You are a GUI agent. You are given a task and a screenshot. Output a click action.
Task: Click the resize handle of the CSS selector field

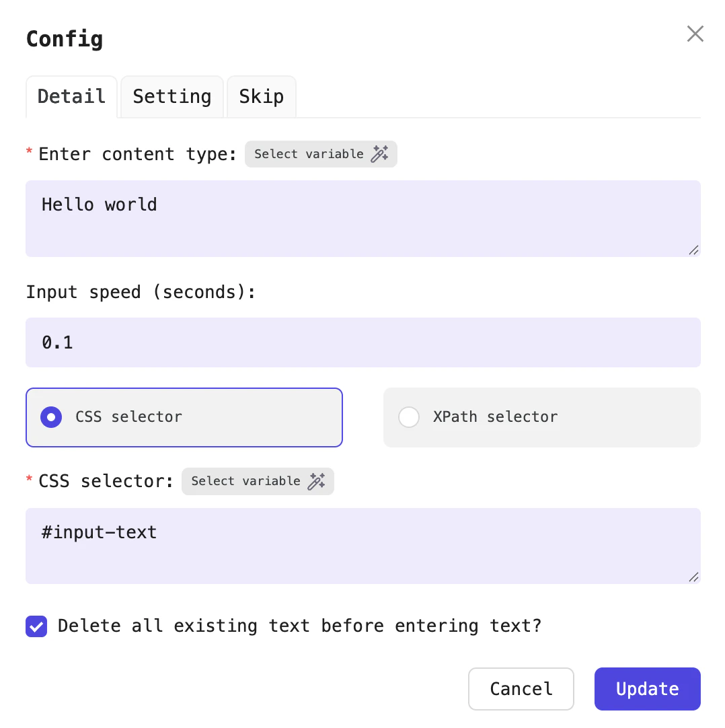(x=693, y=577)
